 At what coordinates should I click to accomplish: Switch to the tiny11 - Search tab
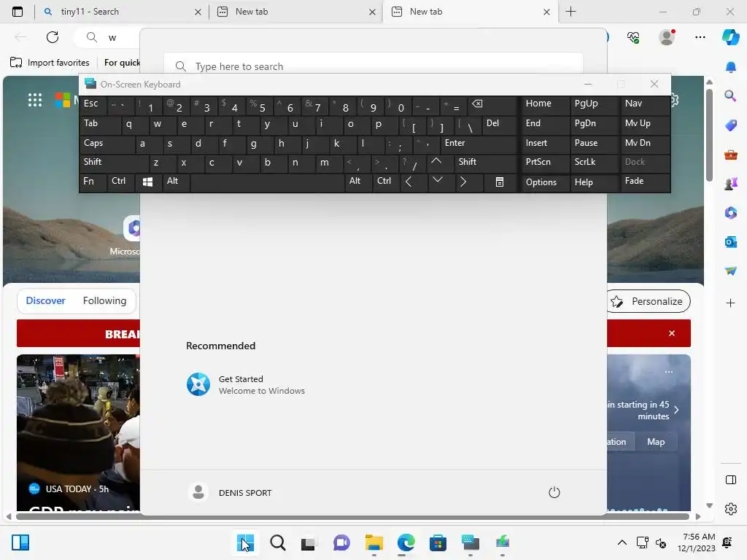tap(121, 12)
